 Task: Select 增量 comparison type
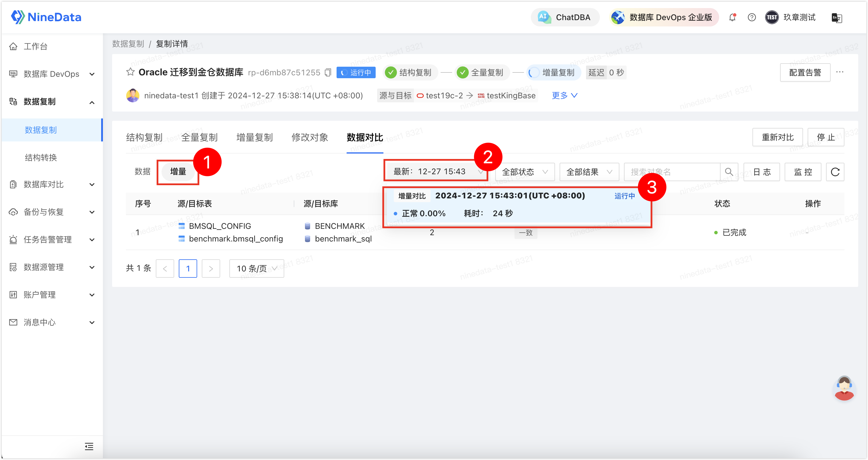178,172
